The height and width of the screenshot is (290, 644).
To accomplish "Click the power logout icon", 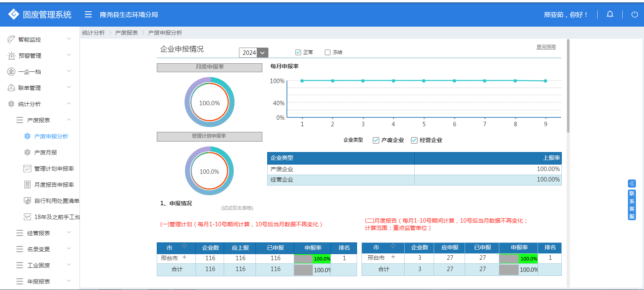I will (634, 15).
